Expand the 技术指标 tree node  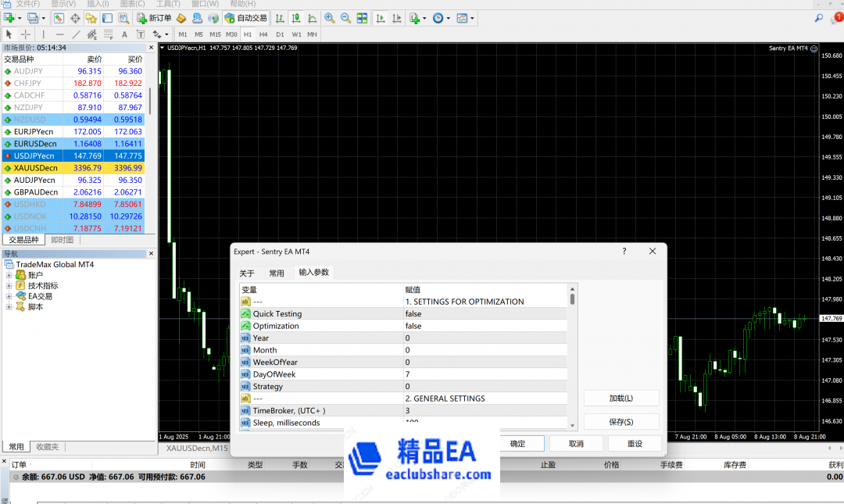pos(9,286)
